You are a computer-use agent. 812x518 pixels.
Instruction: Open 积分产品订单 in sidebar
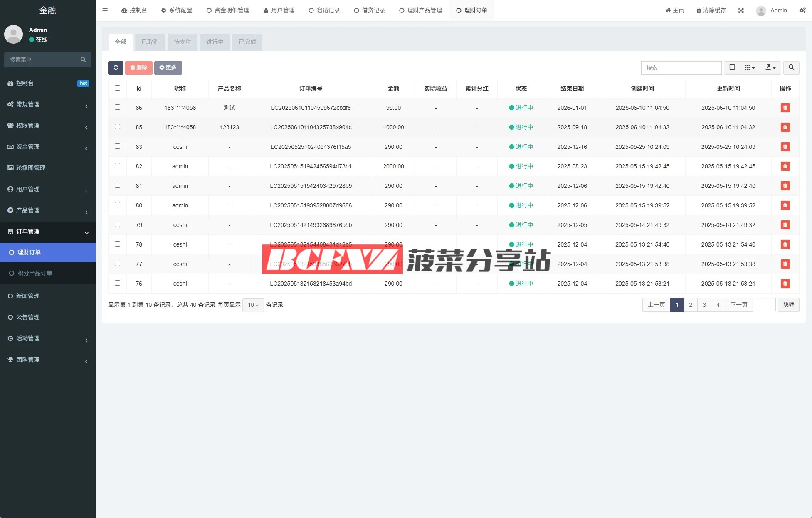coord(35,273)
